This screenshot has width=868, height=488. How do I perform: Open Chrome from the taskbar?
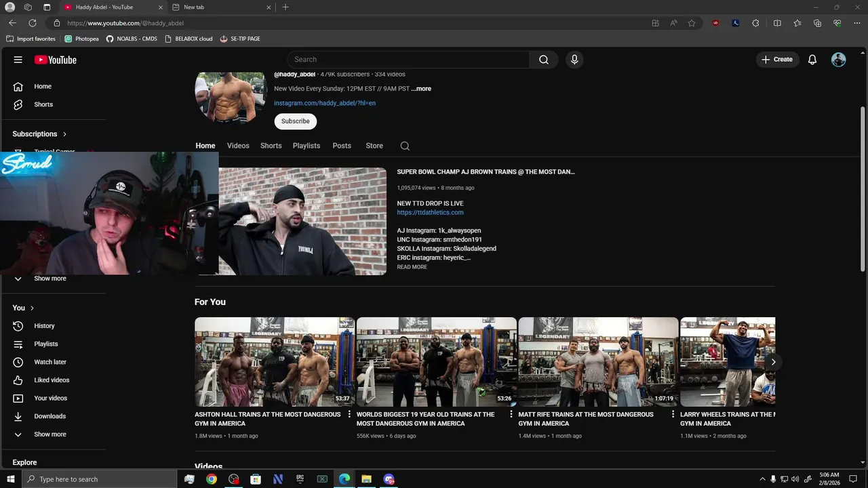(212, 479)
